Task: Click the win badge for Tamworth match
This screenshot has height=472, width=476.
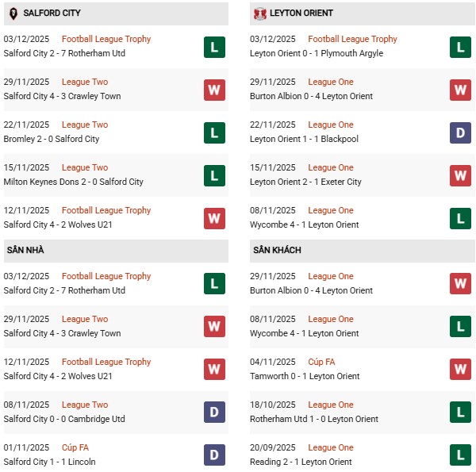Action: click(460, 370)
